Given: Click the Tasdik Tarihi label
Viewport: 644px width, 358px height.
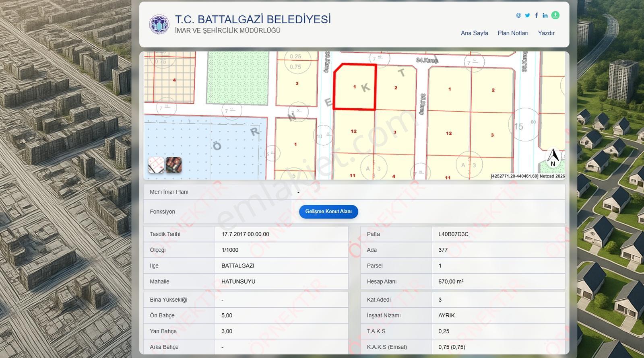Looking at the screenshot, I should point(165,234).
